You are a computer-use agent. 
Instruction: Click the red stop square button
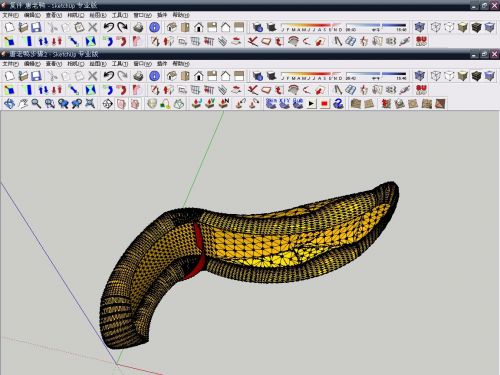pyautogui.click(x=324, y=104)
